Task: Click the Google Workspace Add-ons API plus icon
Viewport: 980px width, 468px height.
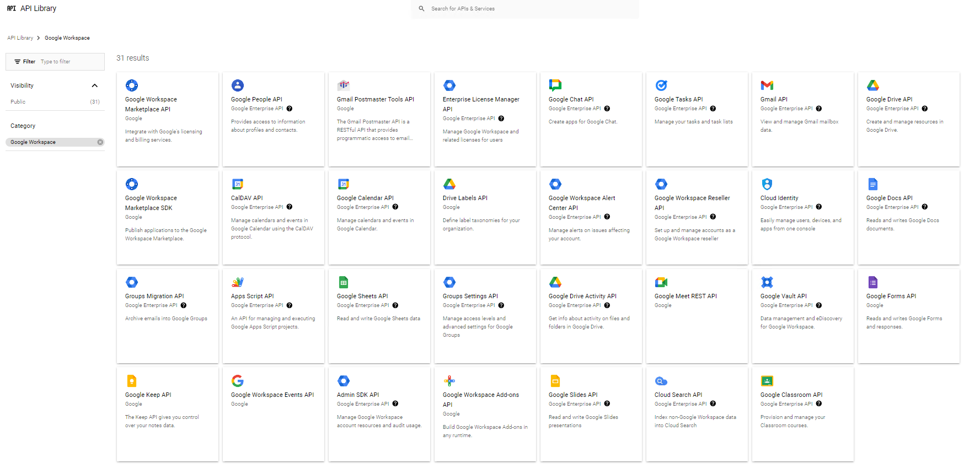Action: coord(449,381)
